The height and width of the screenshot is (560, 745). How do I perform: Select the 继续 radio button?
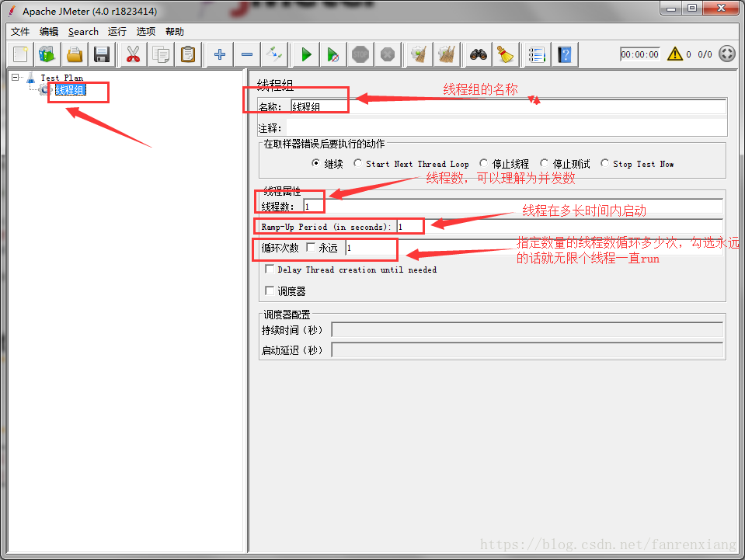point(315,163)
